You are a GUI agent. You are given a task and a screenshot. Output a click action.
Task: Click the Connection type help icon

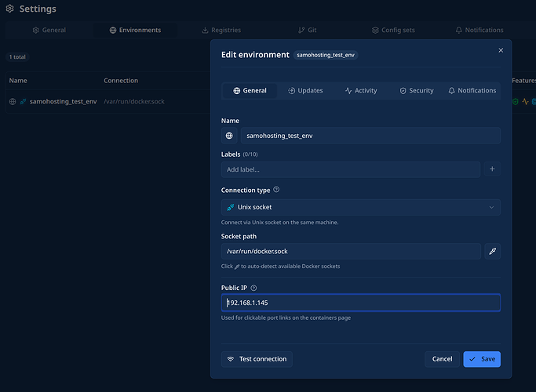(x=276, y=190)
